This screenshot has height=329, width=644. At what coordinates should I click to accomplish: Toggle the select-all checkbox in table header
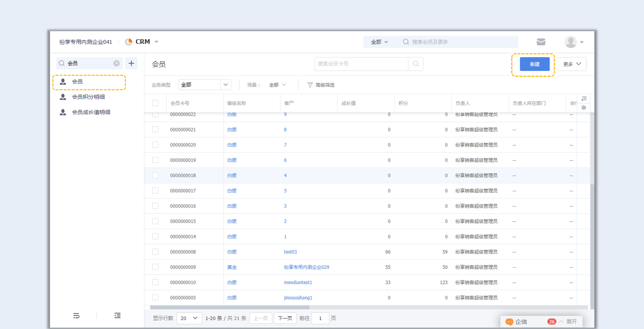point(155,103)
